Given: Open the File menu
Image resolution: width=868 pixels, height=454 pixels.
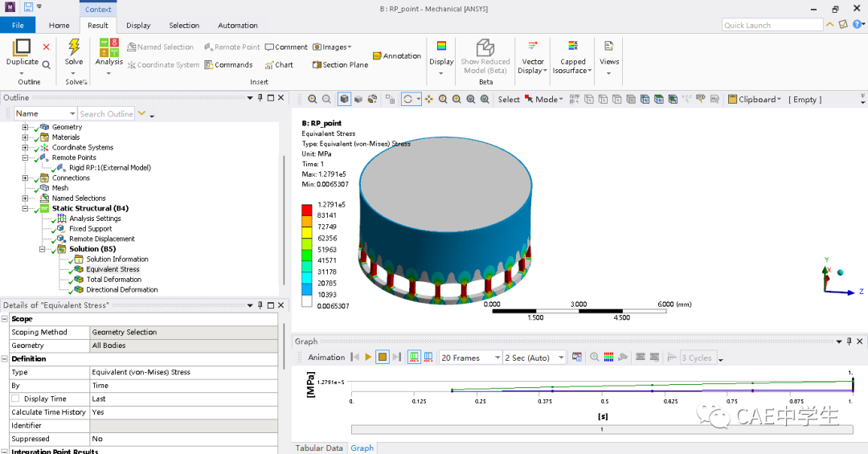Looking at the screenshot, I should pyautogui.click(x=18, y=25).
